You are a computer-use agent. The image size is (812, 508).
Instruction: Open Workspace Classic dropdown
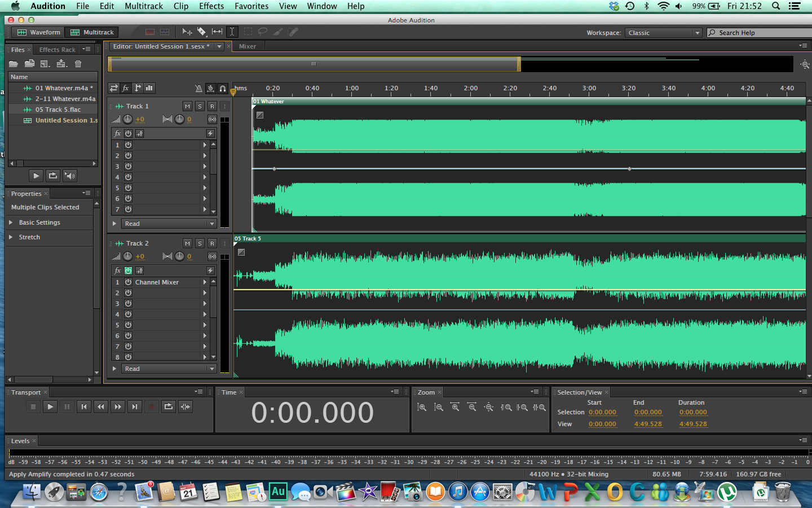pyautogui.click(x=663, y=33)
